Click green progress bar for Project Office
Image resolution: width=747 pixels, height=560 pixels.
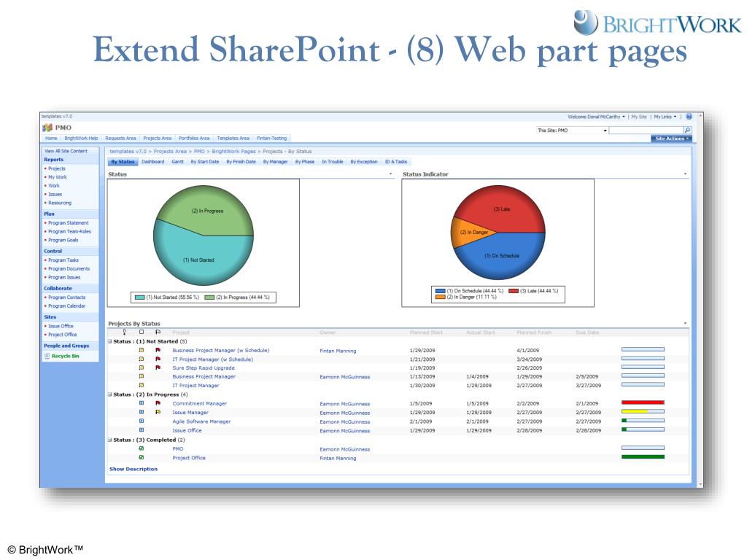pyautogui.click(x=643, y=457)
